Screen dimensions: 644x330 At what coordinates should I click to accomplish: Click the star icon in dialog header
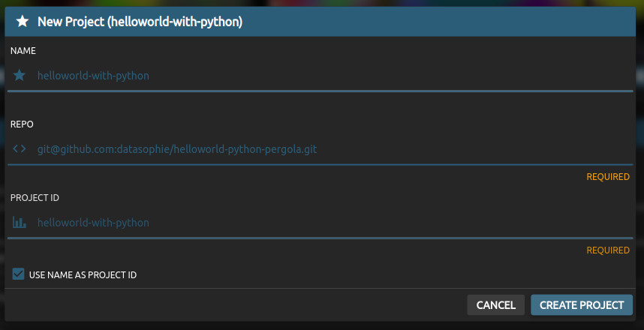pyautogui.click(x=23, y=22)
